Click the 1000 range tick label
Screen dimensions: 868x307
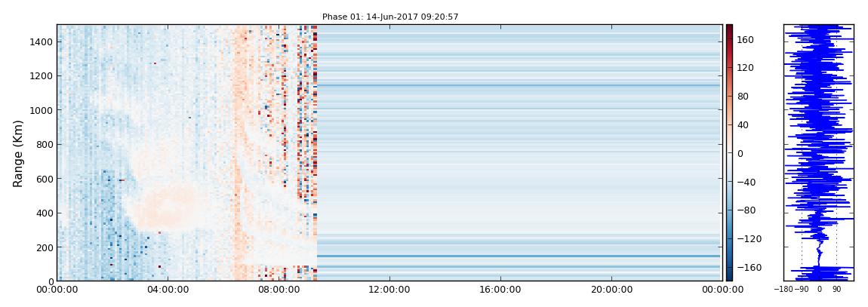point(42,111)
